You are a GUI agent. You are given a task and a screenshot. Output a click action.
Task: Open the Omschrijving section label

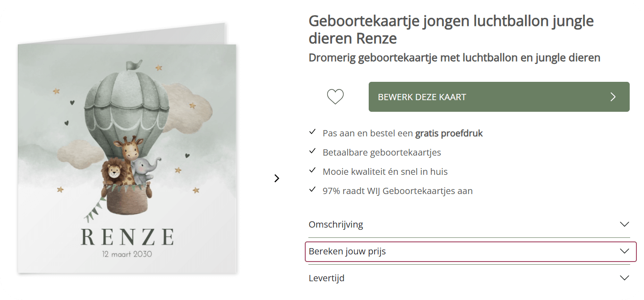(336, 224)
